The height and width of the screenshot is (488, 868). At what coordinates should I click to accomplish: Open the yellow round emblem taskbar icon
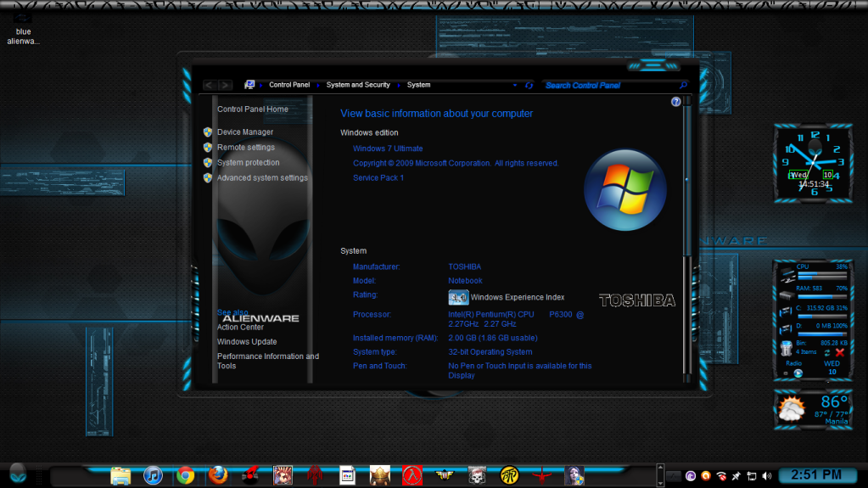(x=509, y=476)
